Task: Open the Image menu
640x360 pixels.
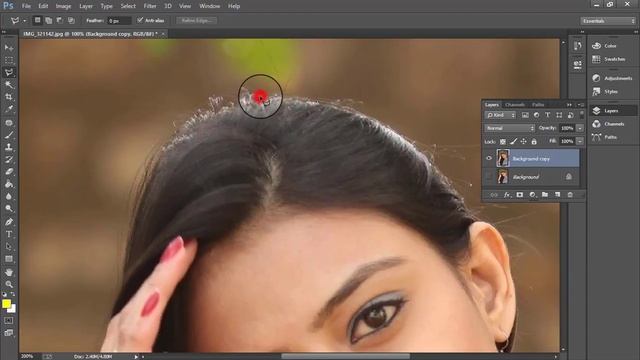Action: (x=63, y=6)
